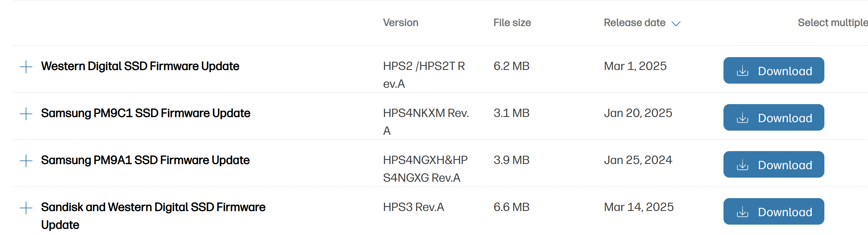Screen dimensions: 868x235
Task: Enable Select multiple option
Action: (832, 23)
